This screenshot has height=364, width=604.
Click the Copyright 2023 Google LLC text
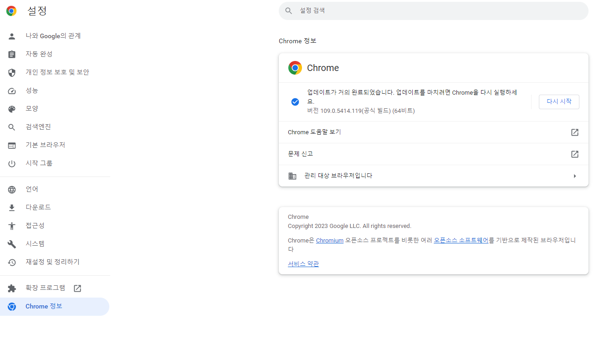[x=349, y=226]
